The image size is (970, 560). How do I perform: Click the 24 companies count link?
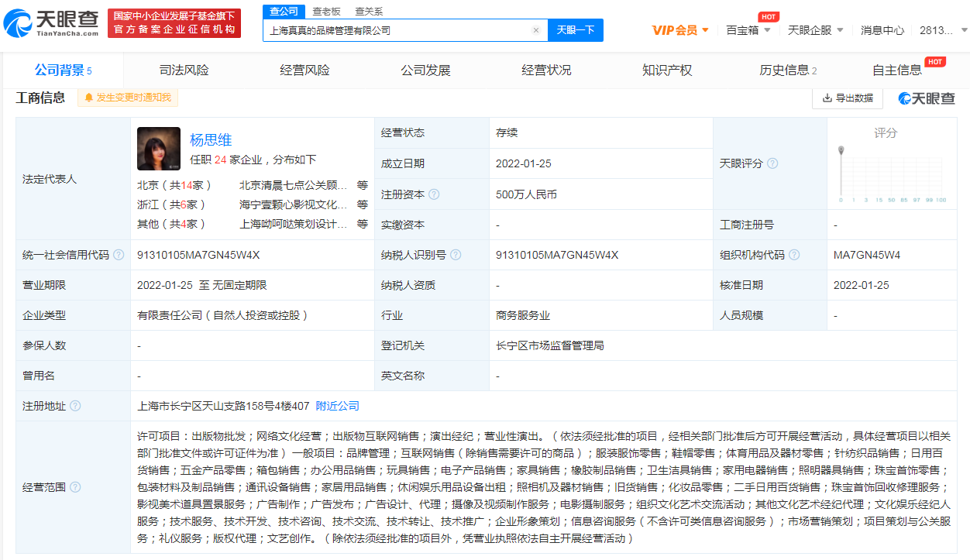pos(220,160)
